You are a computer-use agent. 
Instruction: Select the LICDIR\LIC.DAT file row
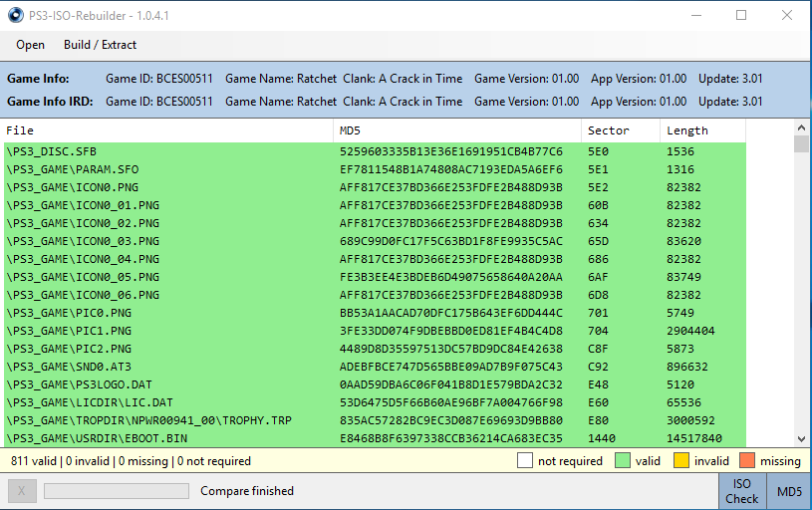pos(375,402)
